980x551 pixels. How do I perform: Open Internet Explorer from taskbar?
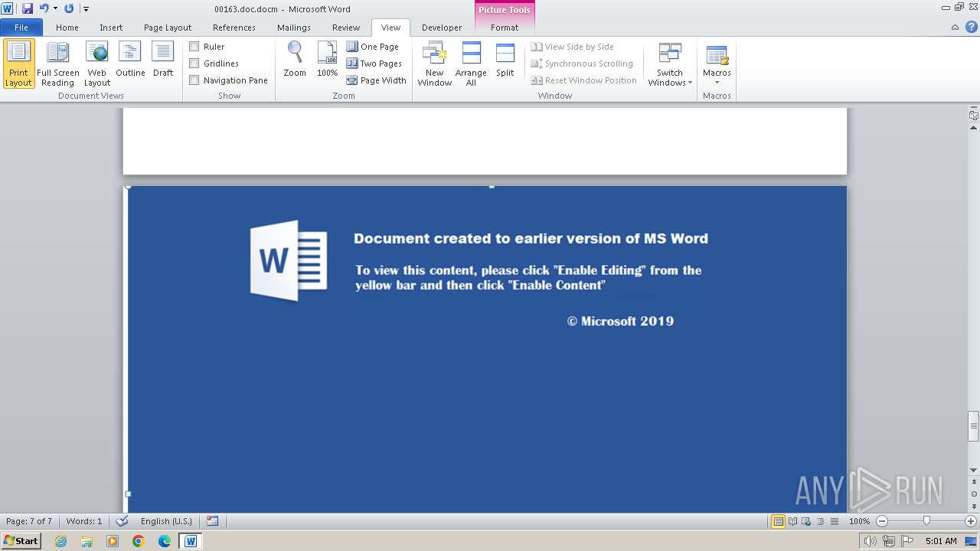click(x=60, y=541)
